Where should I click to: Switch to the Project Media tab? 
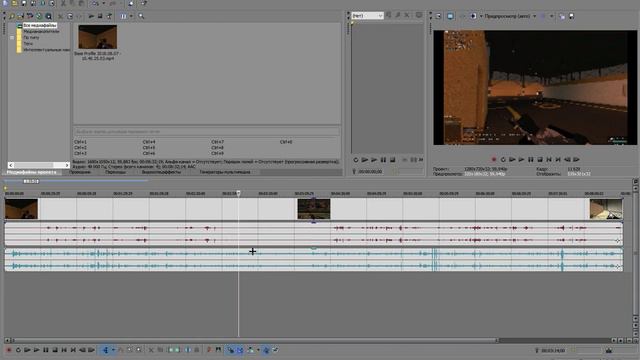pyautogui.click(x=31, y=172)
